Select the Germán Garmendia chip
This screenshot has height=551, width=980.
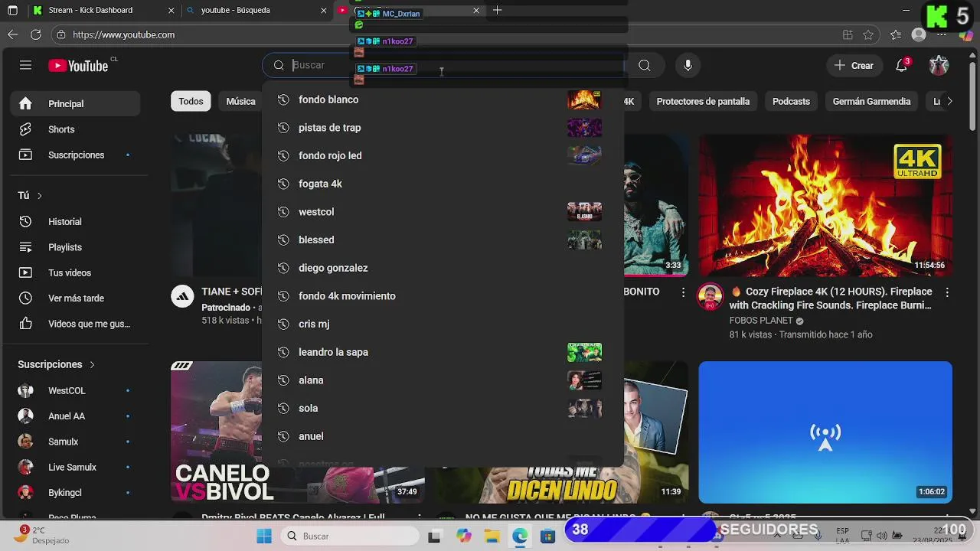coord(871,101)
